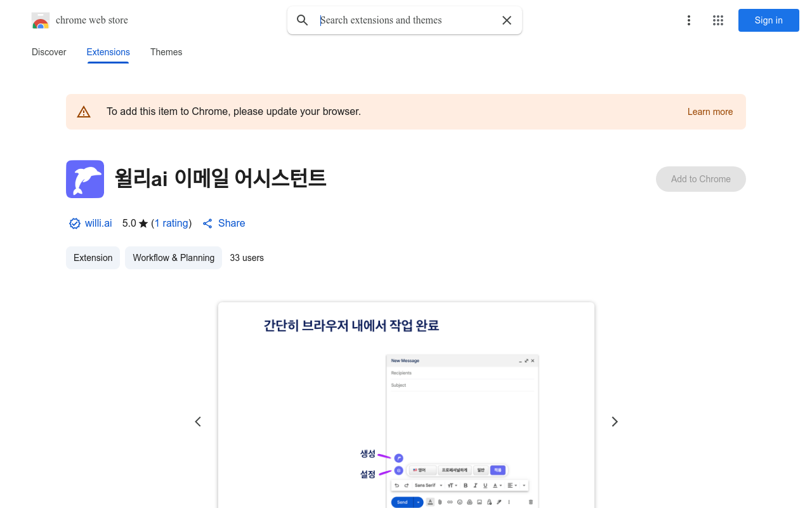Click the Sign in button

tap(769, 20)
